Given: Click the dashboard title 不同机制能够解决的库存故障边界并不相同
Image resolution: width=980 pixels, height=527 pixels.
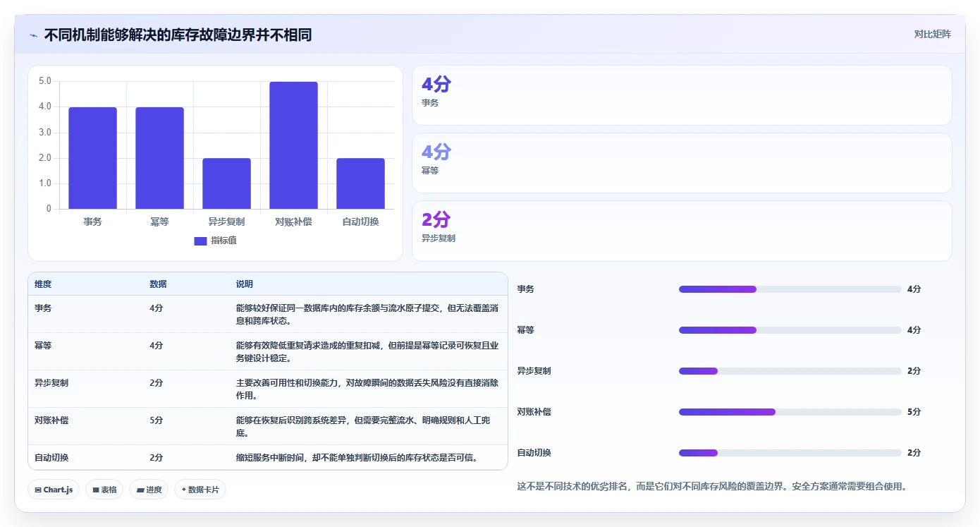Looking at the screenshot, I should [x=178, y=35].
